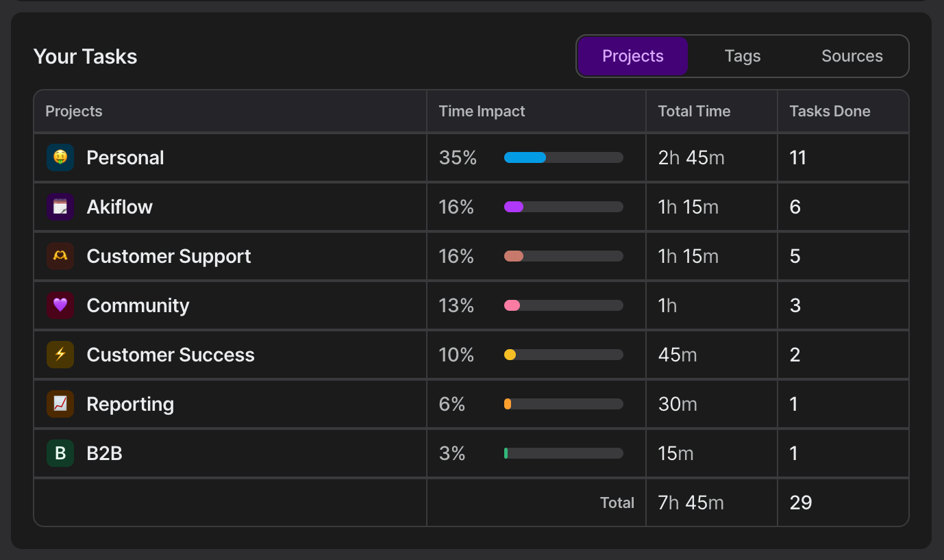This screenshot has width=944, height=560.
Task: Click the Tasks Done column header
Action: (x=830, y=111)
